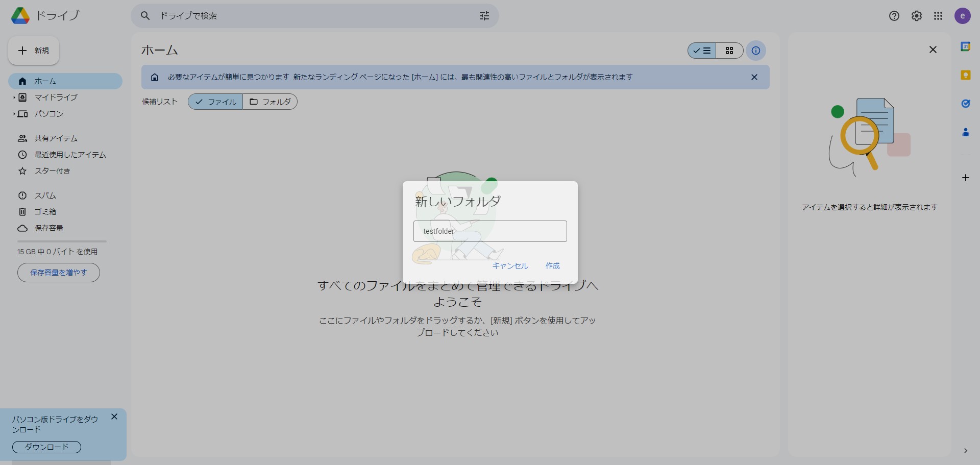Open the Google apps grid
The height and width of the screenshot is (465, 980).
938,16
